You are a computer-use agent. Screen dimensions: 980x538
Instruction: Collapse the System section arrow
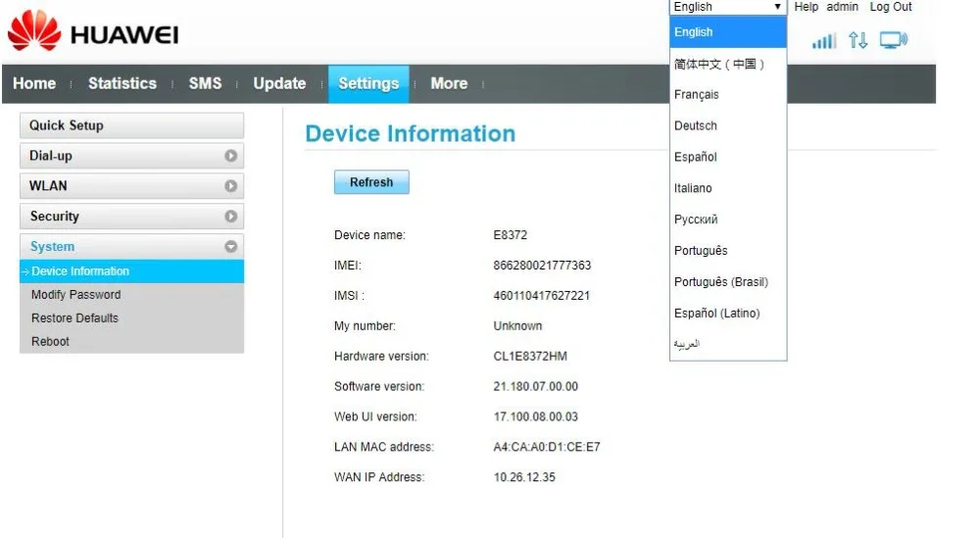point(230,247)
